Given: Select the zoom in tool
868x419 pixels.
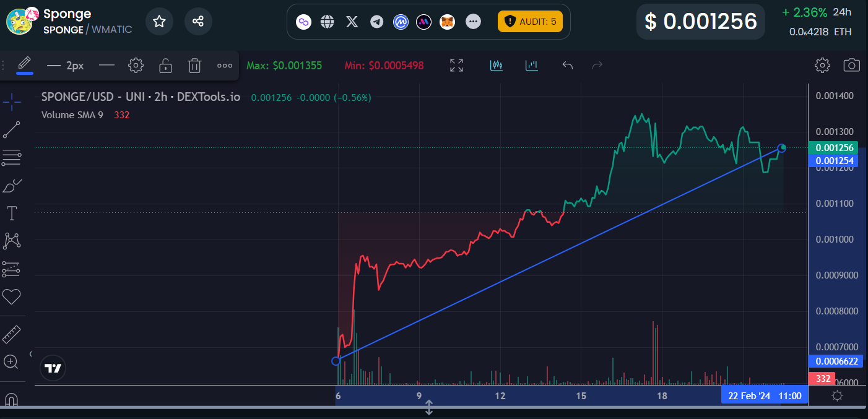Looking at the screenshot, I should (x=11, y=362).
